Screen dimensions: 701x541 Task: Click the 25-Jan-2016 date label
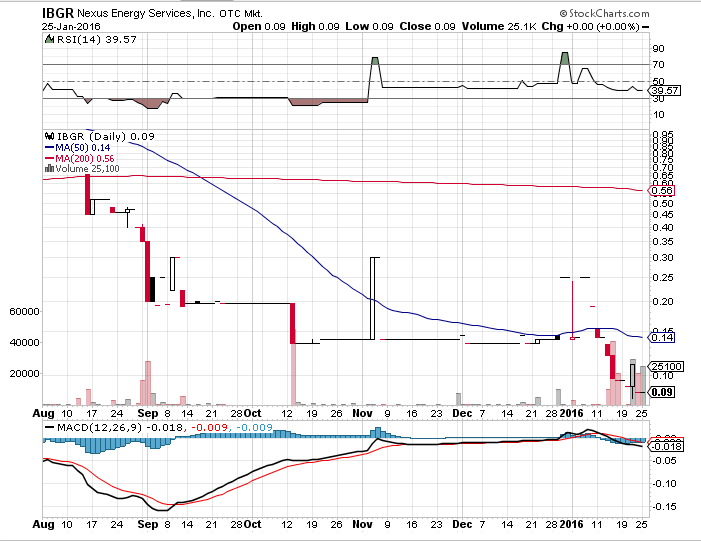(71, 27)
